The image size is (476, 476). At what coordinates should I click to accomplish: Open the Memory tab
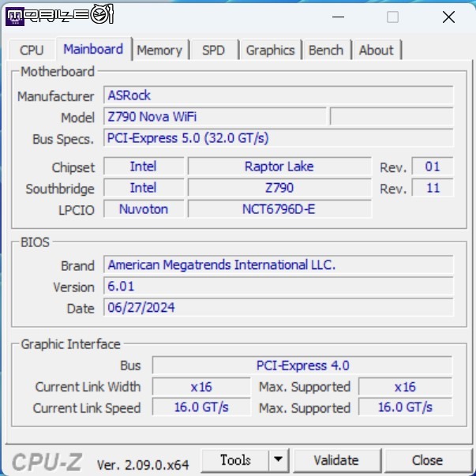pyautogui.click(x=159, y=50)
